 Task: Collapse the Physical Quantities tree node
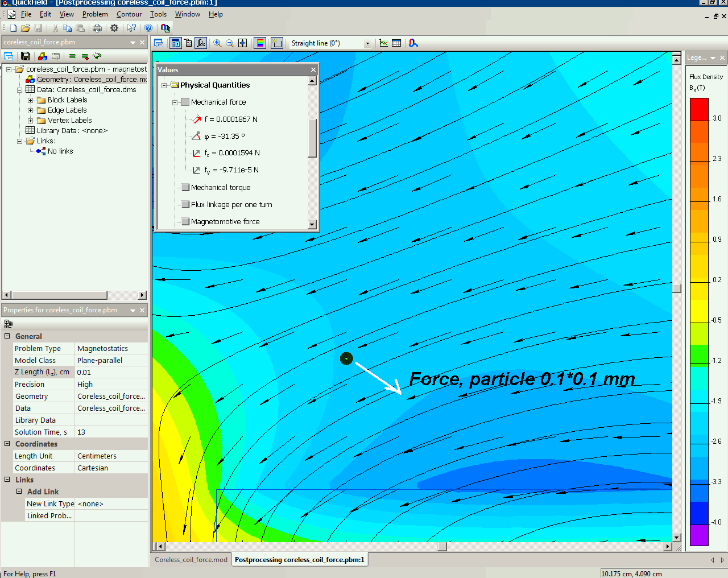click(x=164, y=85)
